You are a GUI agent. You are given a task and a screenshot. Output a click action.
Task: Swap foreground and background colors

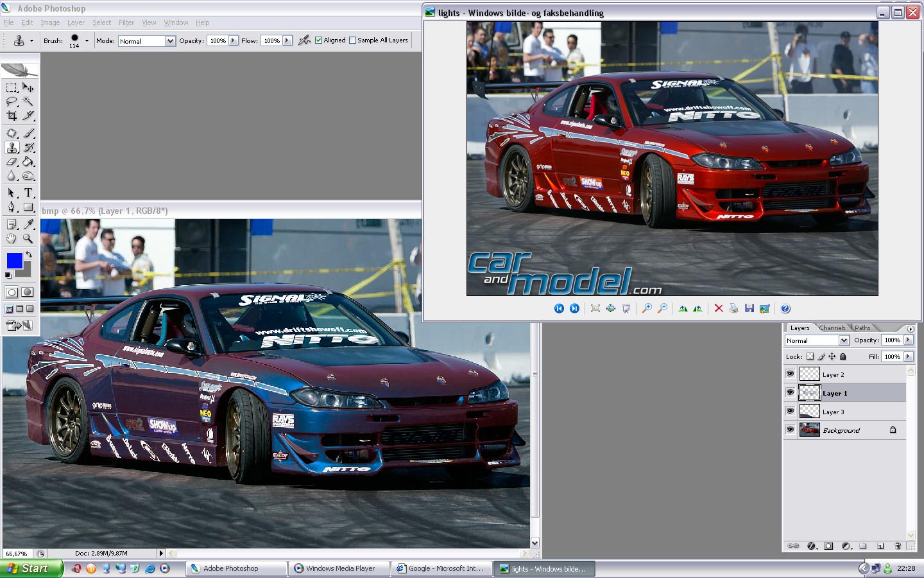point(29,255)
